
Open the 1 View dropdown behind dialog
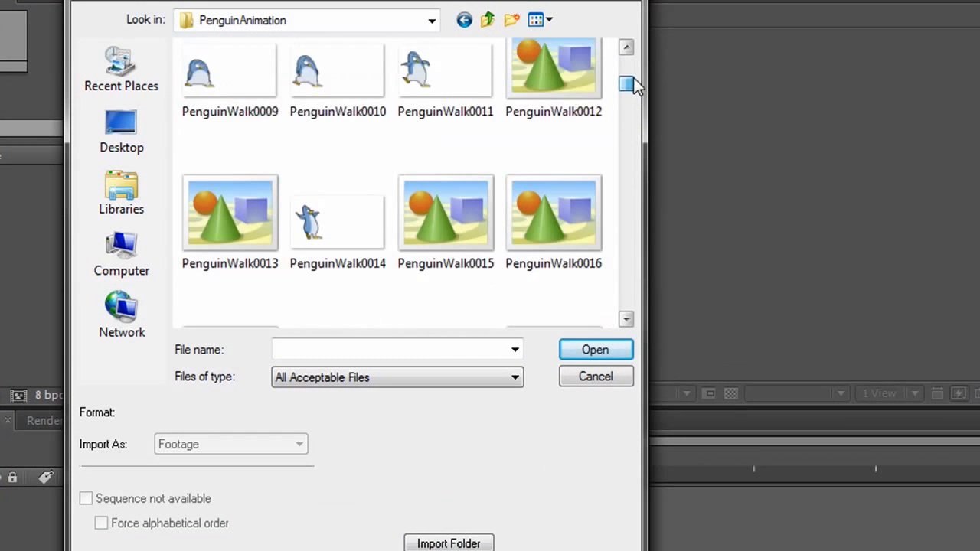pyautogui.click(x=889, y=393)
